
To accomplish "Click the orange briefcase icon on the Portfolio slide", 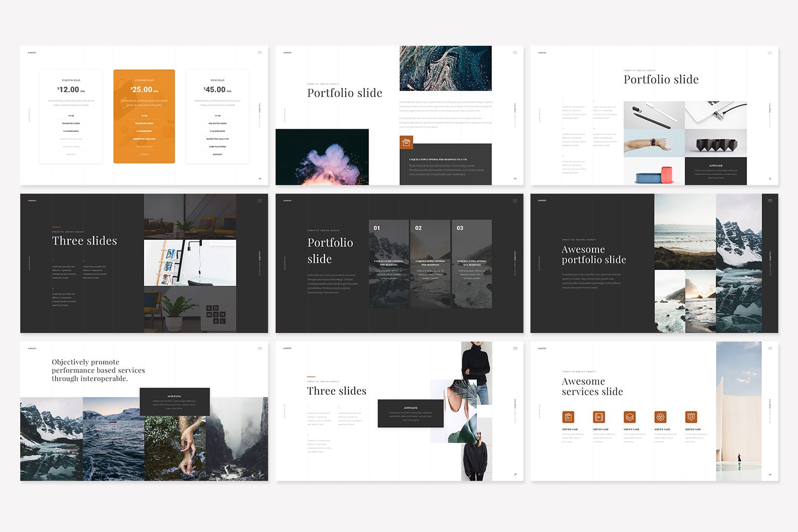I will coord(406,142).
